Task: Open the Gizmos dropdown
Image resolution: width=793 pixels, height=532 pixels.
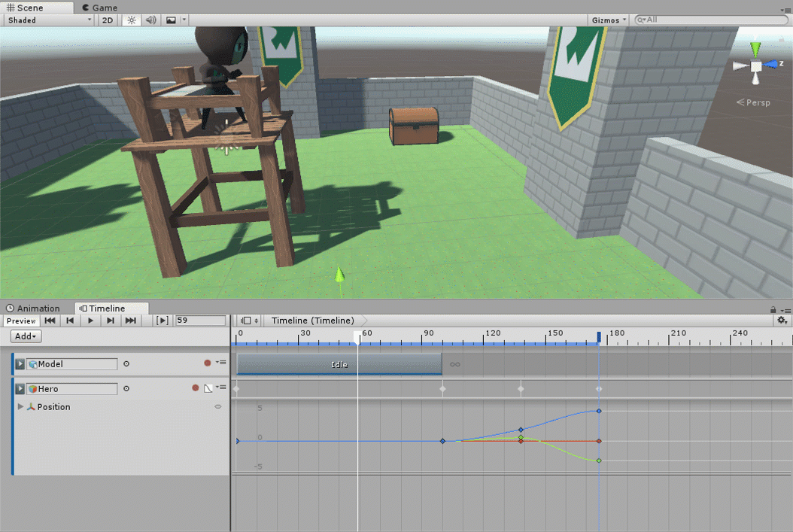Action: coord(609,20)
